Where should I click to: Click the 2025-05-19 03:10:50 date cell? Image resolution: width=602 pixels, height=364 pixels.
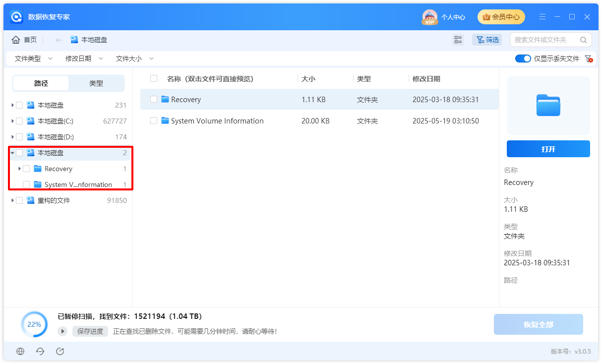[446, 121]
